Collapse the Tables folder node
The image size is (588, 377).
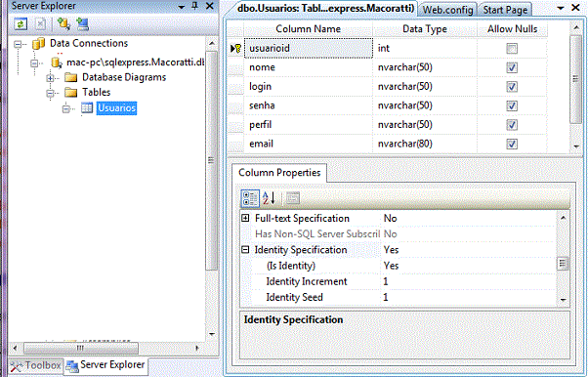pos(50,93)
